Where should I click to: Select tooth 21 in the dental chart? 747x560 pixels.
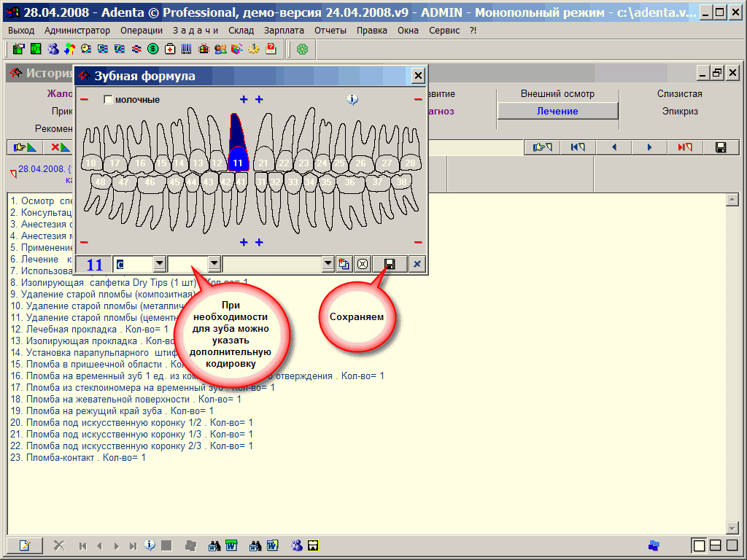point(263,163)
